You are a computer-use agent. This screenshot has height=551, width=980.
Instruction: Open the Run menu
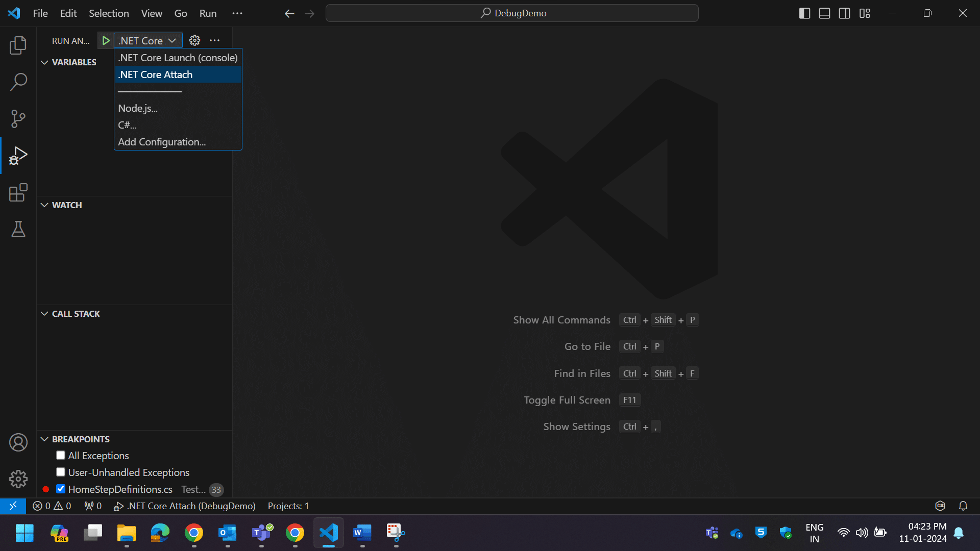208,13
